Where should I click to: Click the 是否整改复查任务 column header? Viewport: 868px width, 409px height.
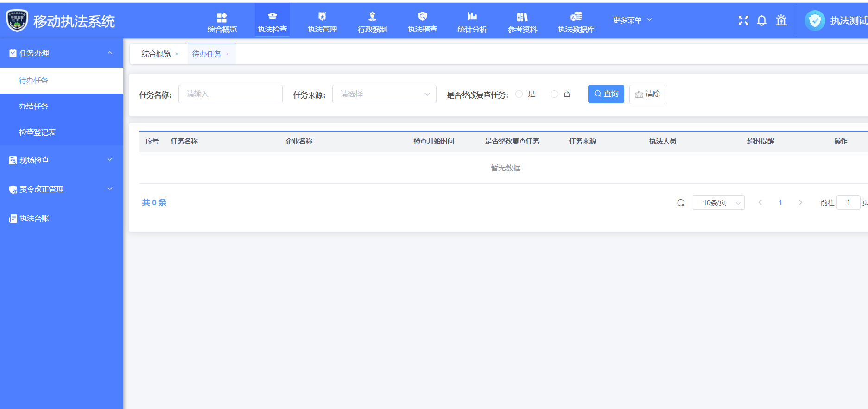click(512, 141)
